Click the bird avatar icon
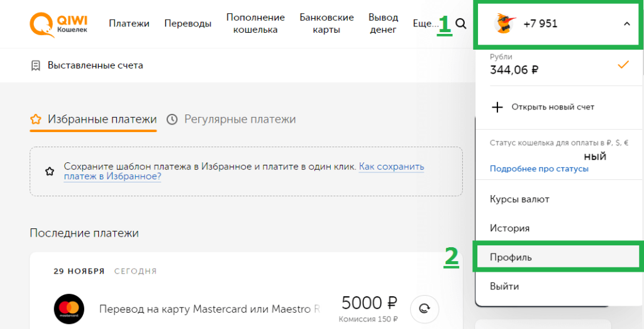The width and height of the screenshot is (644, 329). [x=504, y=24]
